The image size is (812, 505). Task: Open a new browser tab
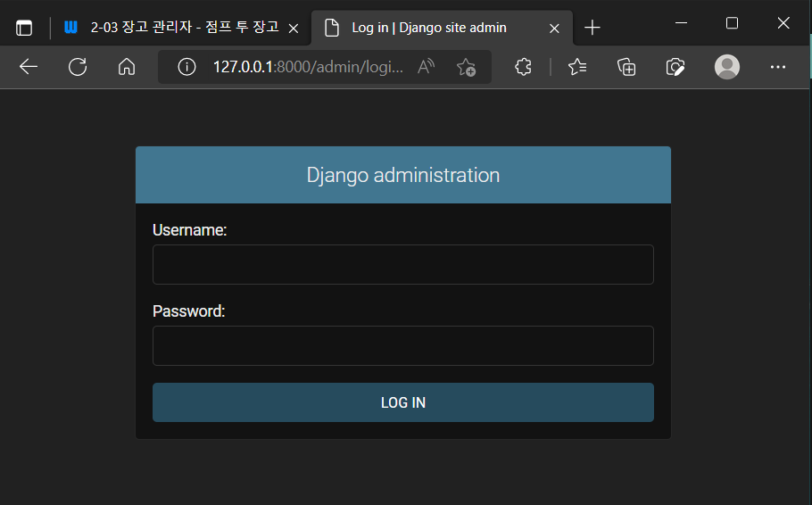(592, 28)
